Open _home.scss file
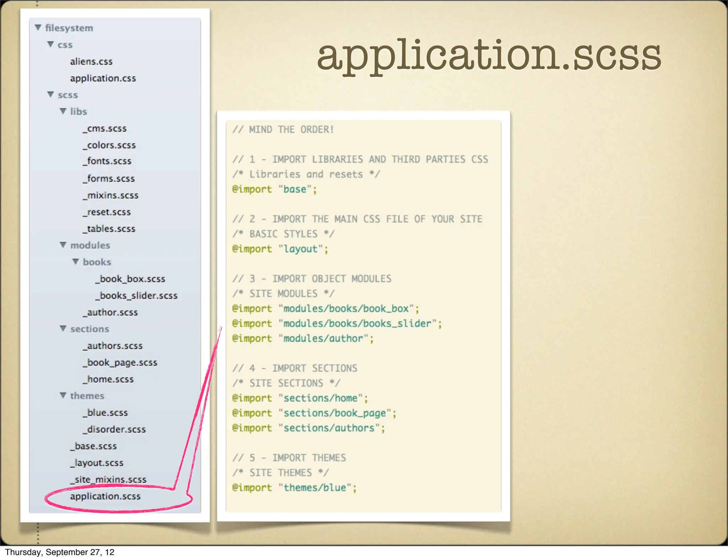Viewport: 728px width, 560px height. tap(108, 379)
